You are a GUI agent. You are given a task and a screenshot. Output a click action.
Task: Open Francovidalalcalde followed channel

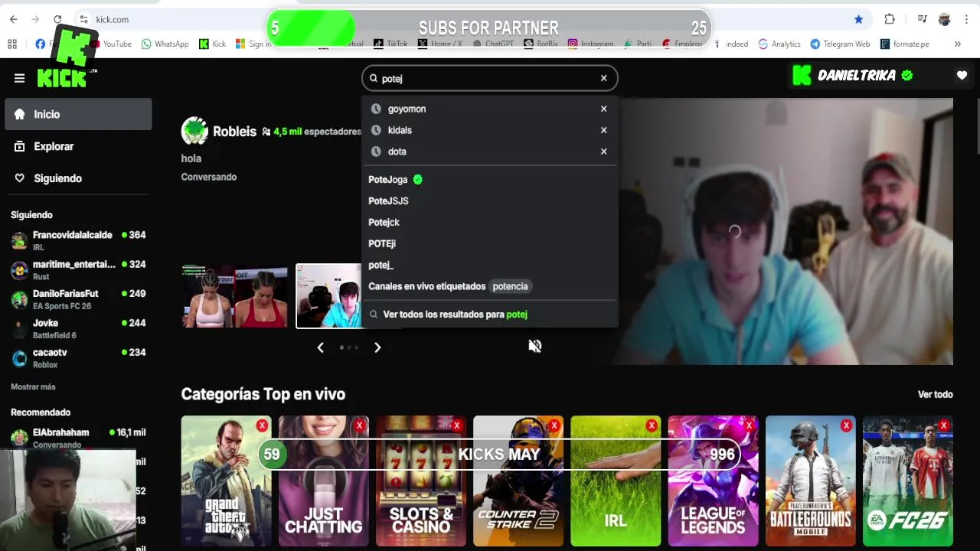pyautogui.click(x=78, y=240)
